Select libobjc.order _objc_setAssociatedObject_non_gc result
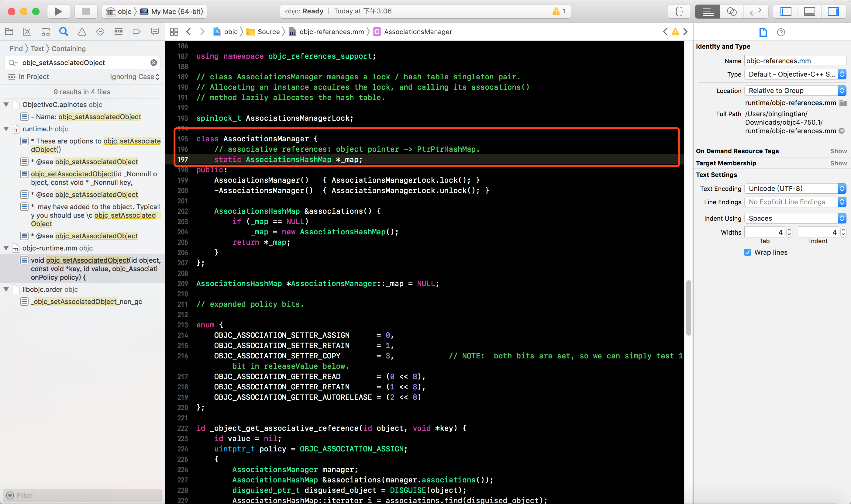 tap(86, 302)
